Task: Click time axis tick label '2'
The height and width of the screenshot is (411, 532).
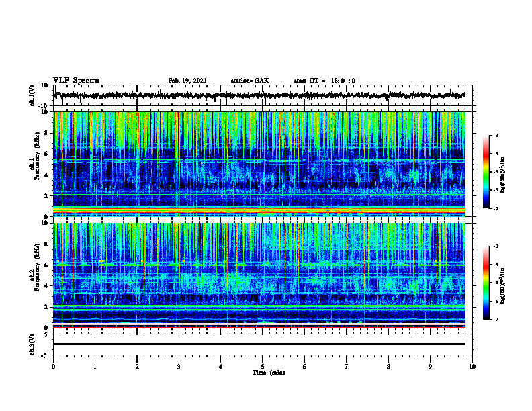Action: [x=137, y=367]
